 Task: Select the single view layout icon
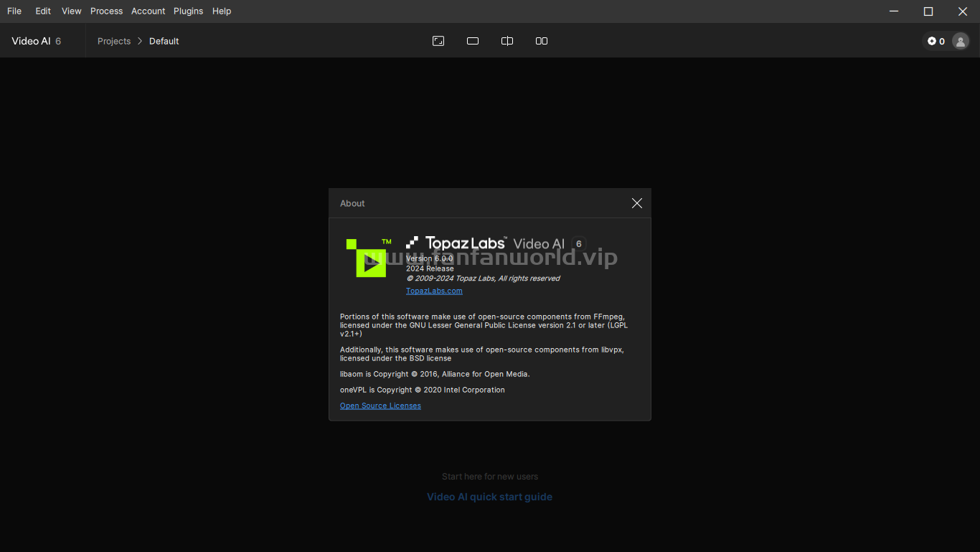(x=473, y=41)
